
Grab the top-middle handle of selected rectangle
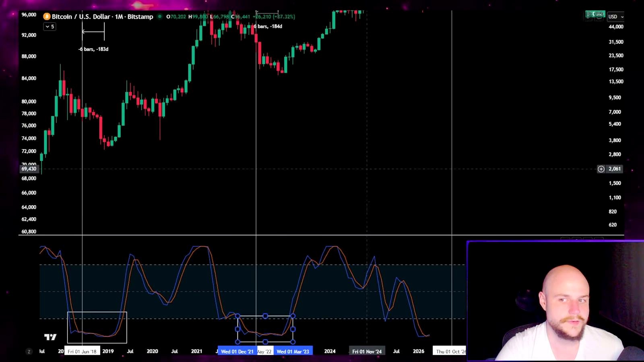click(265, 316)
